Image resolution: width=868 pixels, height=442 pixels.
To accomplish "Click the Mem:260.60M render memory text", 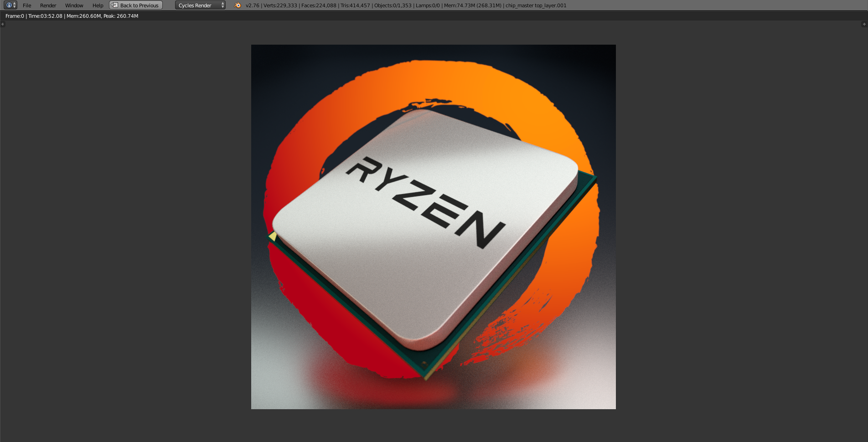I will coord(83,16).
